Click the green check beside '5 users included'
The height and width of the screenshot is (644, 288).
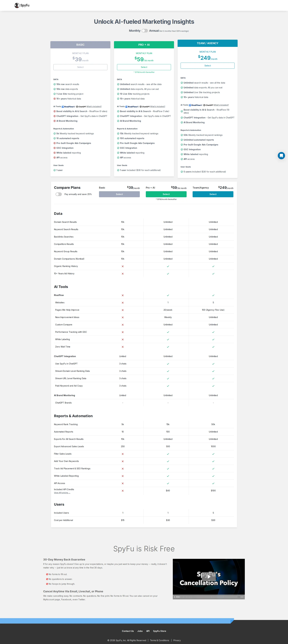point(182,172)
